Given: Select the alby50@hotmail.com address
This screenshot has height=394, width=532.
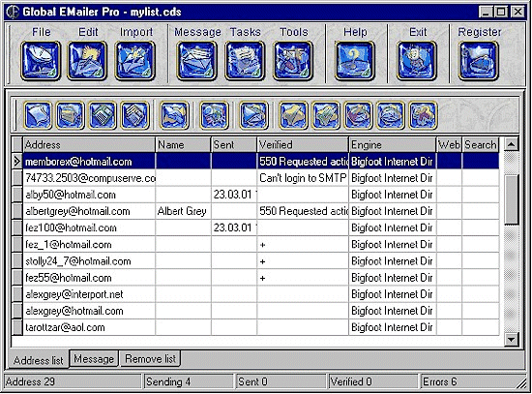Looking at the screenshot, I should point(89,195).
